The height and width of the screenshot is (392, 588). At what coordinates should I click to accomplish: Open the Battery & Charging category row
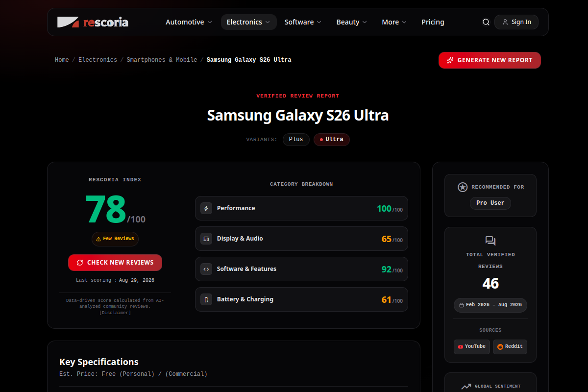pos(301,299)
